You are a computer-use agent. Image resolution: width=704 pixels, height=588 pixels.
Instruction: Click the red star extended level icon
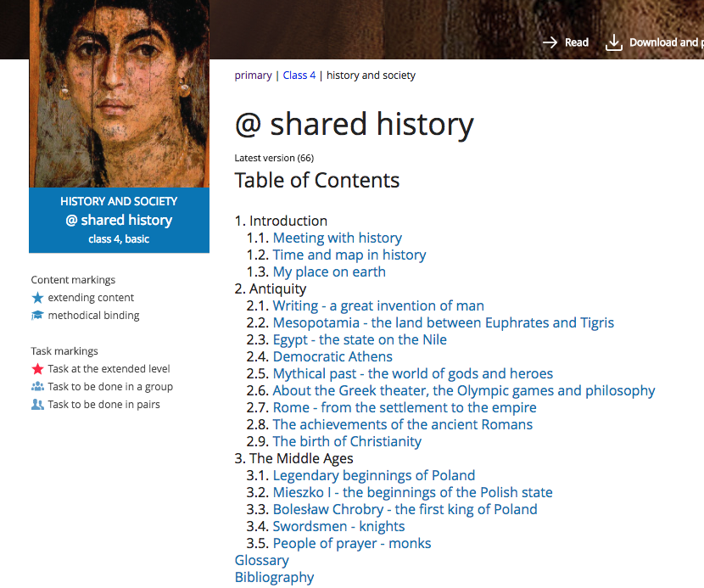point(37,369)
